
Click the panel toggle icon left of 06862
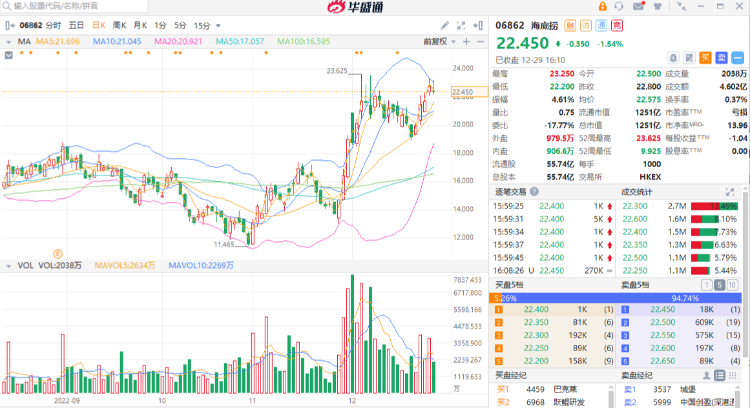(x=10, y=25)
